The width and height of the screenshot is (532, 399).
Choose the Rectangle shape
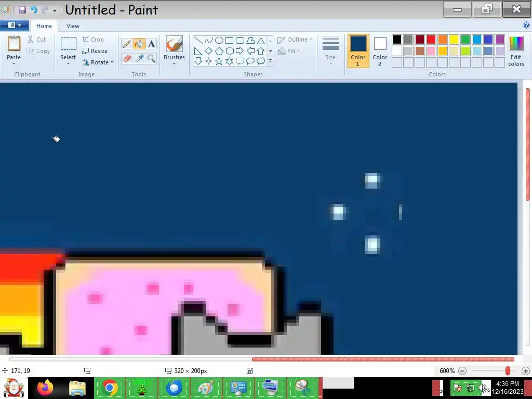pyautogui.click(x=229, y=41)
